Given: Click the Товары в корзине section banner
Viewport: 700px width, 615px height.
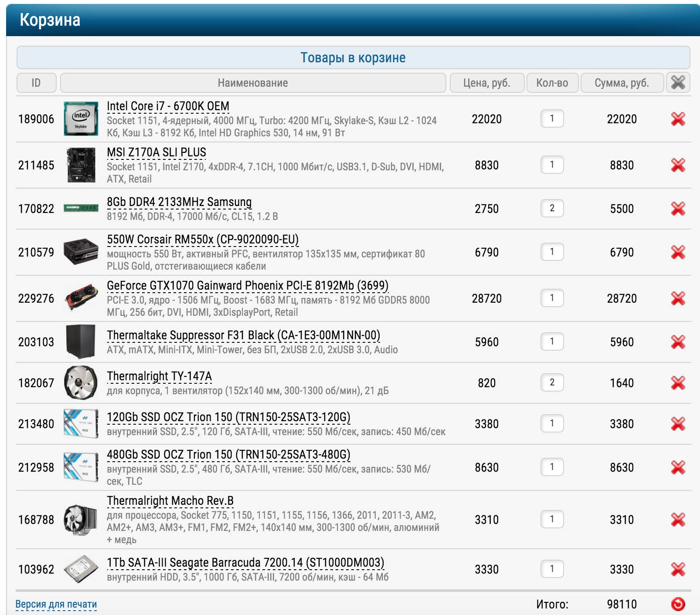Looking at the screenshot, I should click(x=353, y=57).
